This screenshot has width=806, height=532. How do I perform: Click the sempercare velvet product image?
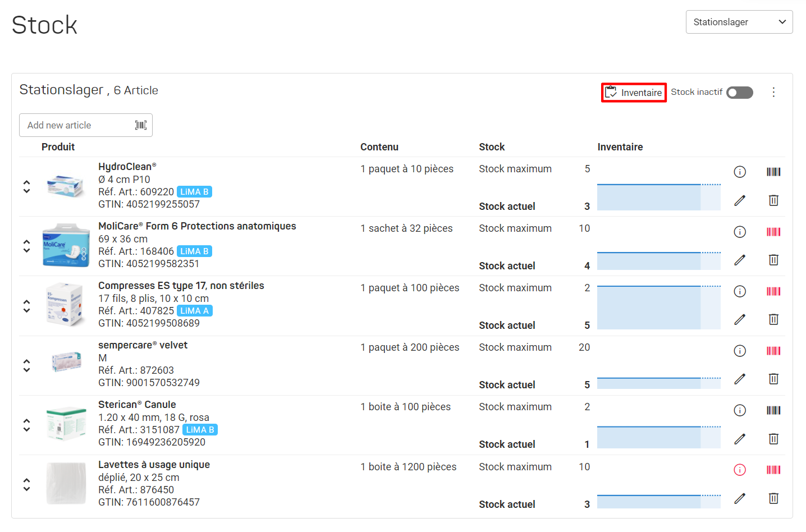66,362
